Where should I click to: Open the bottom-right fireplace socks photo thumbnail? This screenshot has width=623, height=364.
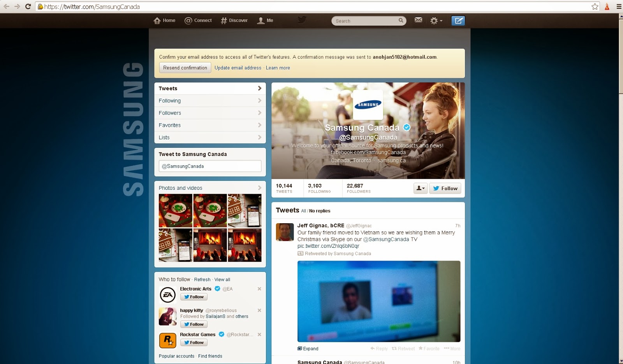(245, 245)
